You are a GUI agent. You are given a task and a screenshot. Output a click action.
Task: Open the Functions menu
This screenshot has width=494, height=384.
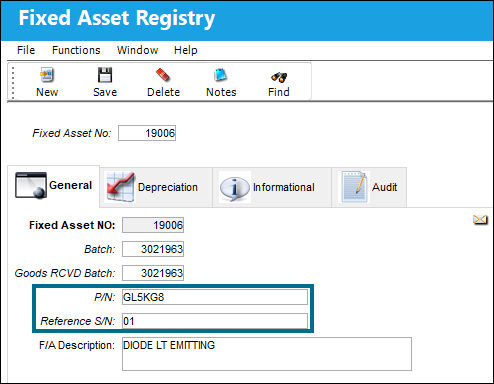tap(76, 50)
